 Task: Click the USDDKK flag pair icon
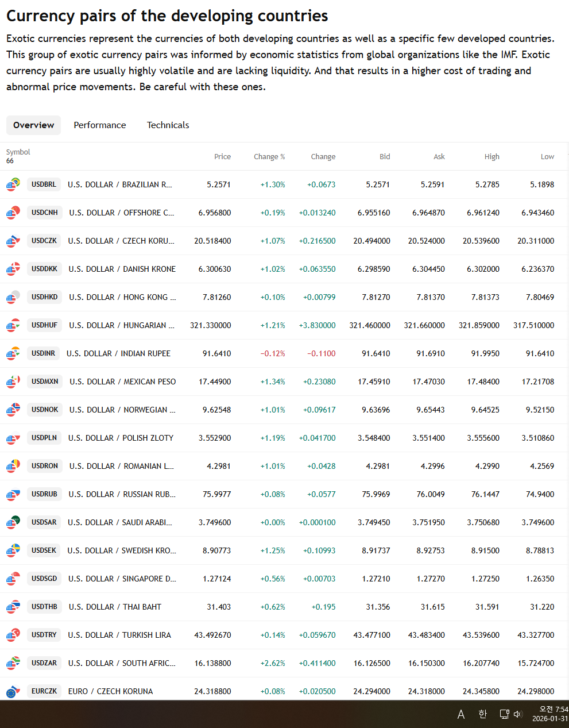pyautogui.click(x=13, y=269)
